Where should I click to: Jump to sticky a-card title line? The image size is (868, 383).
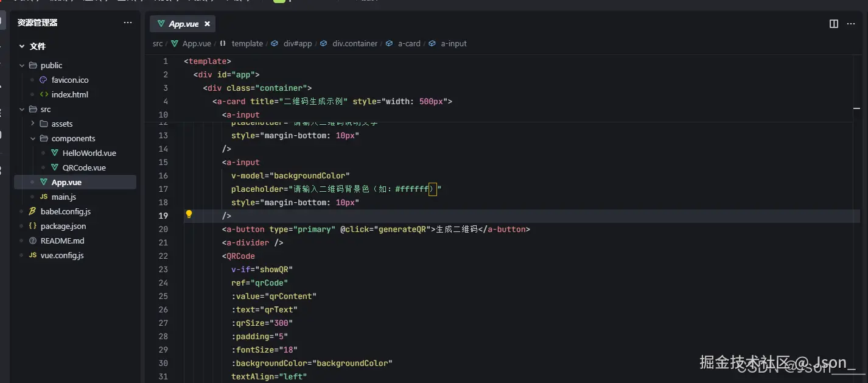[x=332, y=102]
